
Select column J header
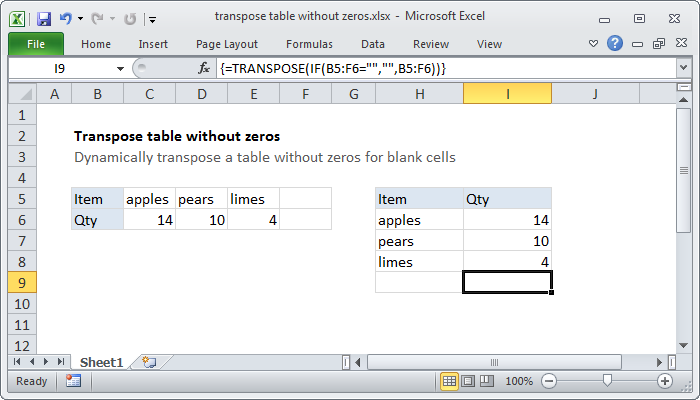point(595,94)
